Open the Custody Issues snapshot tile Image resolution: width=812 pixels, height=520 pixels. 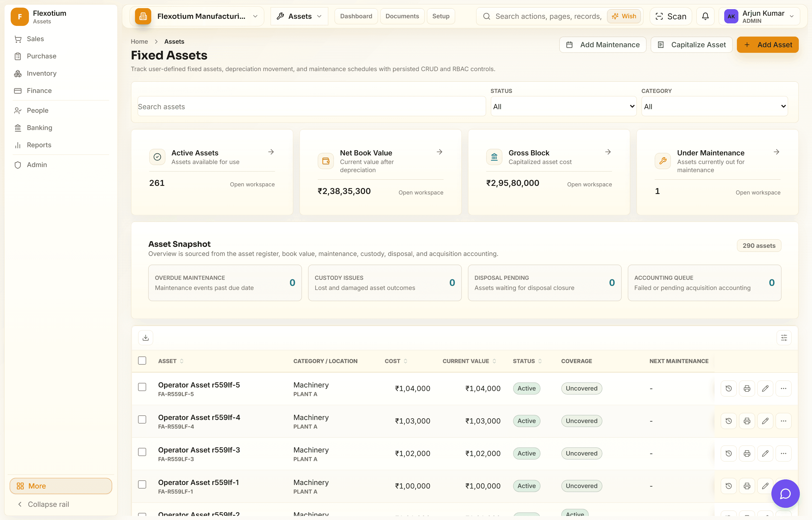tap(385, 283)
